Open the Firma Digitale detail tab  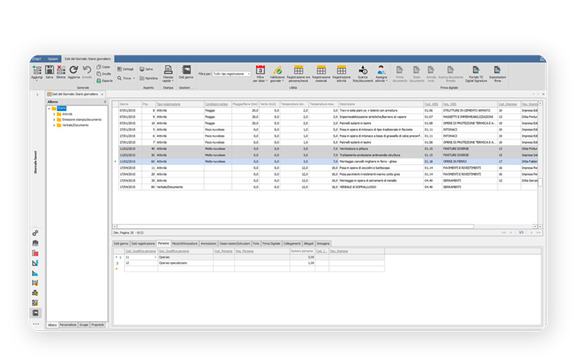(x=271, y=244)
